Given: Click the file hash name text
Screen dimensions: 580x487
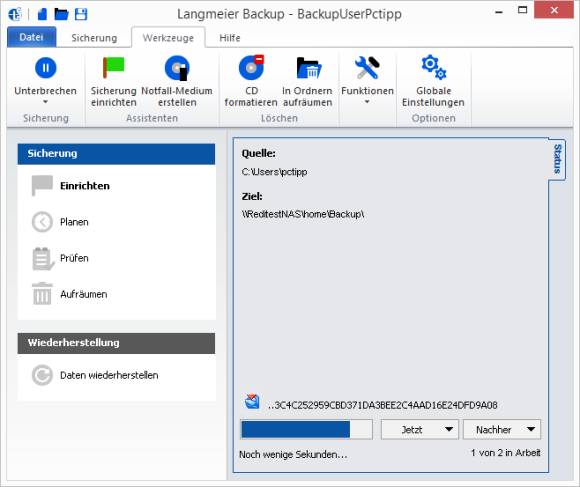Looking at the screenshot, I should click(x=382, y=405).
